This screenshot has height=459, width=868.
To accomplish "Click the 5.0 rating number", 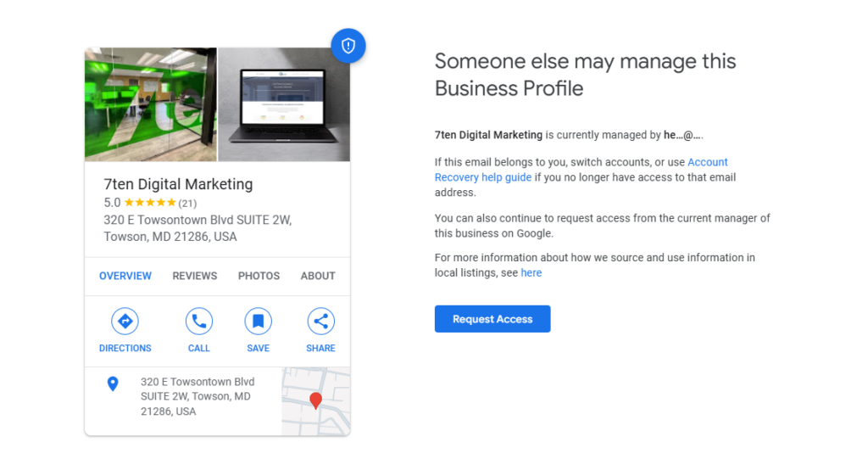I will point(112,202).
